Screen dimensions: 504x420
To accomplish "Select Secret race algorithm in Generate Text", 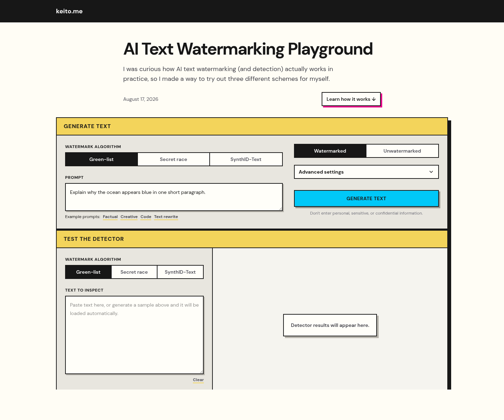I will tap(174, 159).
